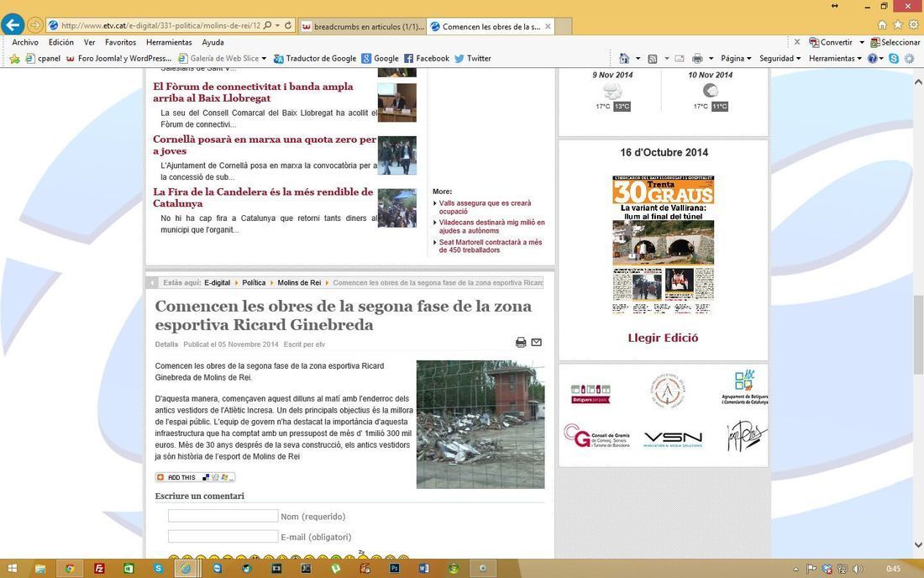Click the demolition photo in the article
The width and height of the screenshot is (924, 578).
480,424
